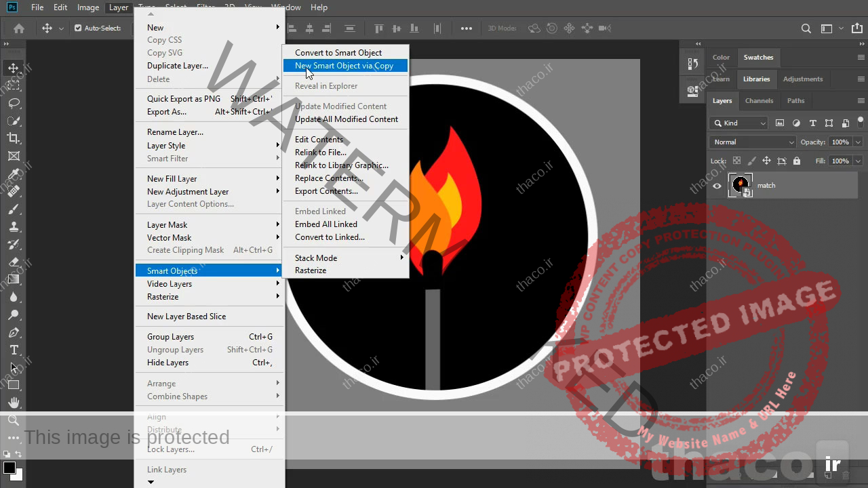
Task: Expand the Layer Style submenu
Action: (210, 146)
